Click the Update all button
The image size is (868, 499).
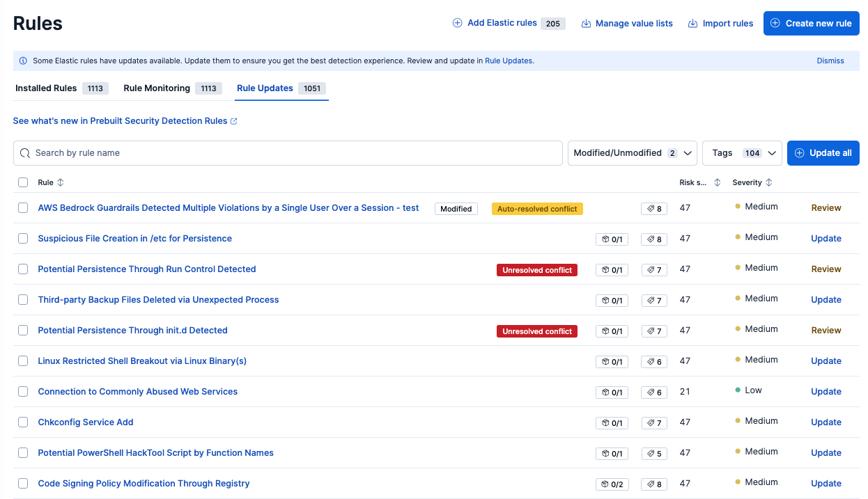point(823,153)
